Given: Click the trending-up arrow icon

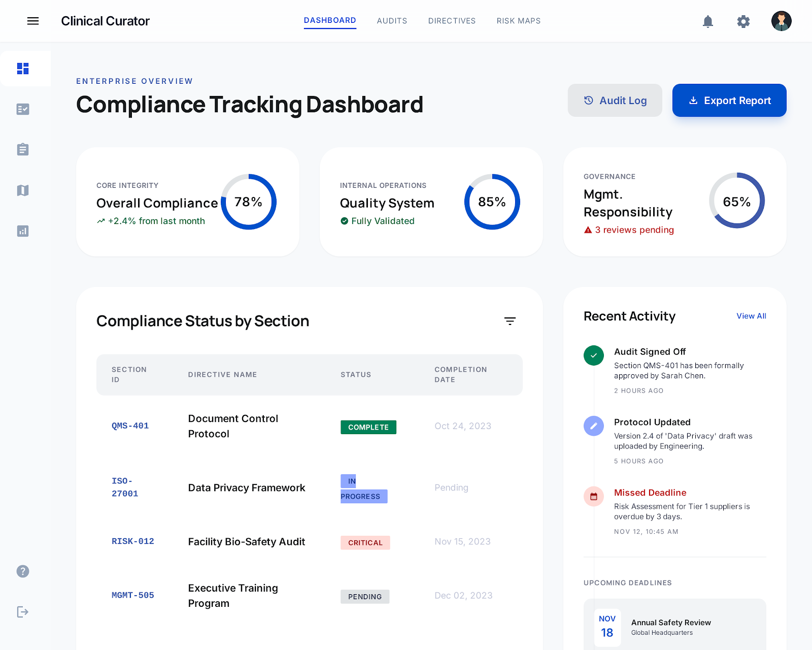Looking at the screenshot, I should [101, 221].
